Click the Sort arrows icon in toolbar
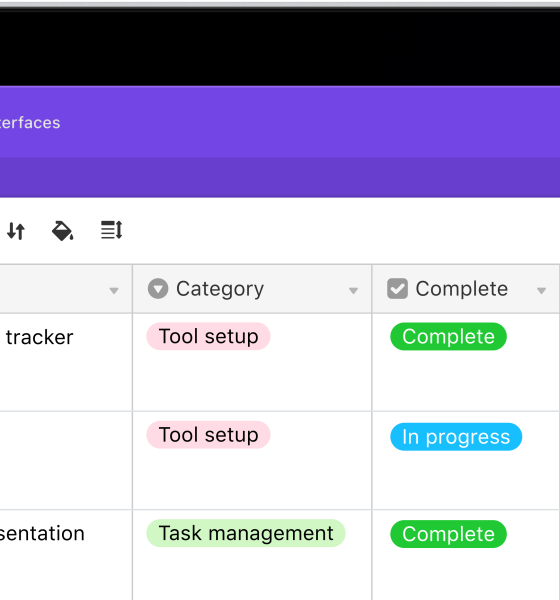 16,231
